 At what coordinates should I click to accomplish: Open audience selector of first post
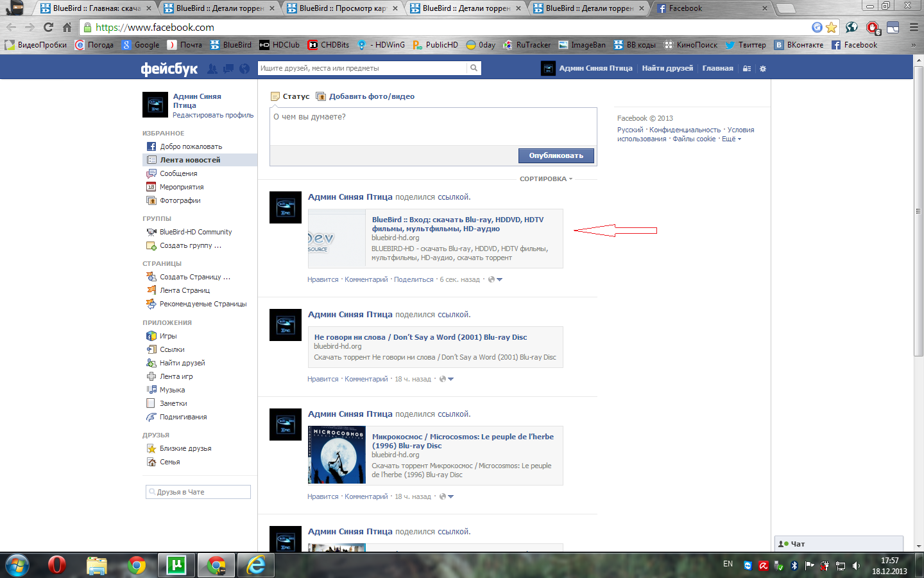(495, 279)
